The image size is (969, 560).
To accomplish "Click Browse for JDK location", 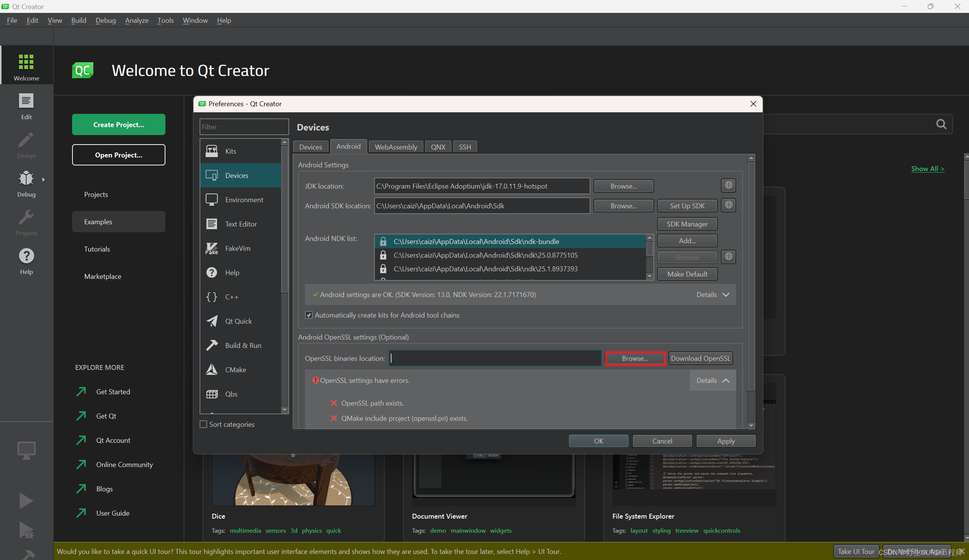I will pos(623,186).
